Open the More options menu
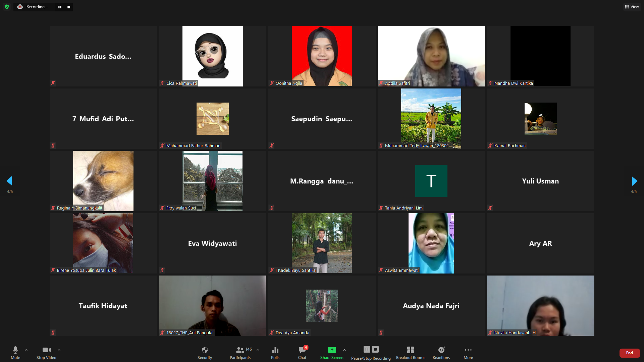644x362 pixels. tap(468, 353)
